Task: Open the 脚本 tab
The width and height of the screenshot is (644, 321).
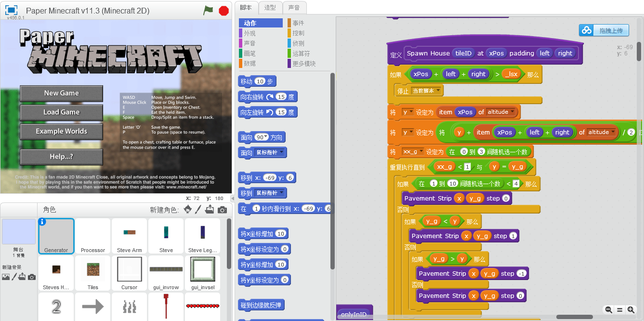Action: pos(246,7)
